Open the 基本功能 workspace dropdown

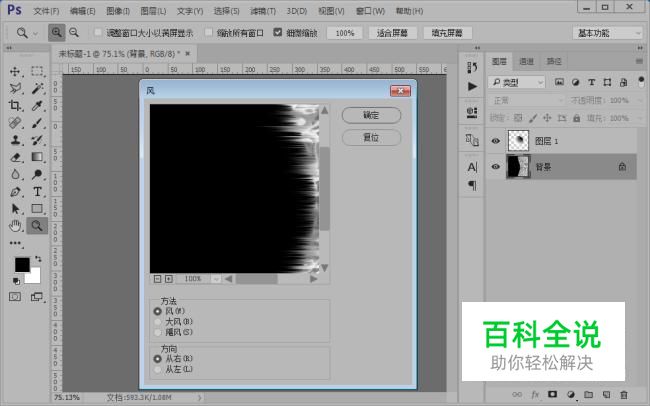(x=607, y=33)
